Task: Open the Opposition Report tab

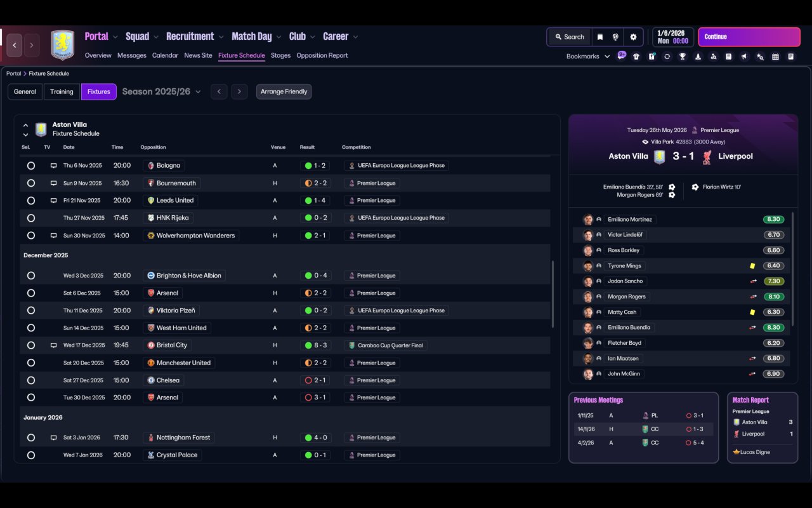Action: 322,55
